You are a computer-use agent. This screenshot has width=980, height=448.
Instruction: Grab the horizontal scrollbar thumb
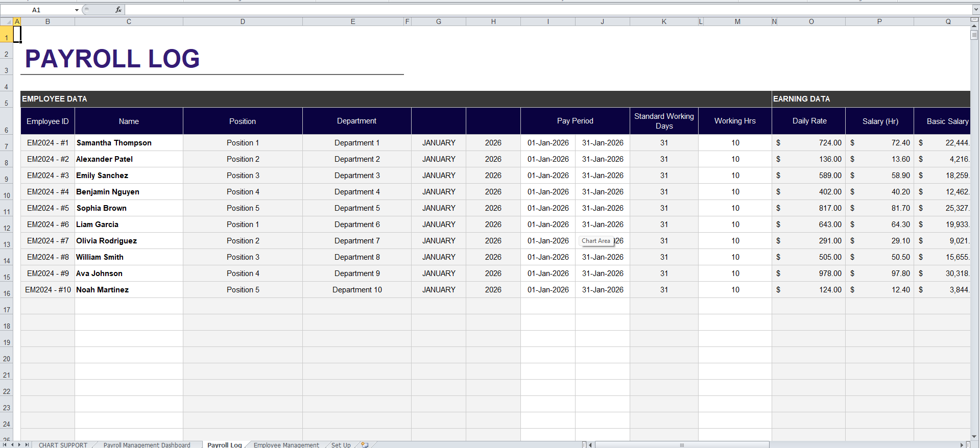coord(682,445)
